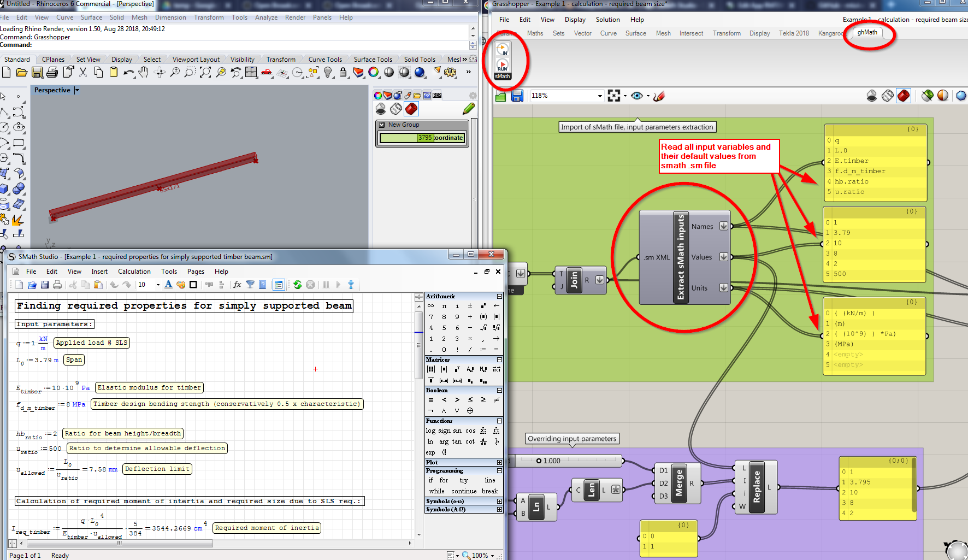
Task: Click Rhino Open folder icon
Action: 21,72
